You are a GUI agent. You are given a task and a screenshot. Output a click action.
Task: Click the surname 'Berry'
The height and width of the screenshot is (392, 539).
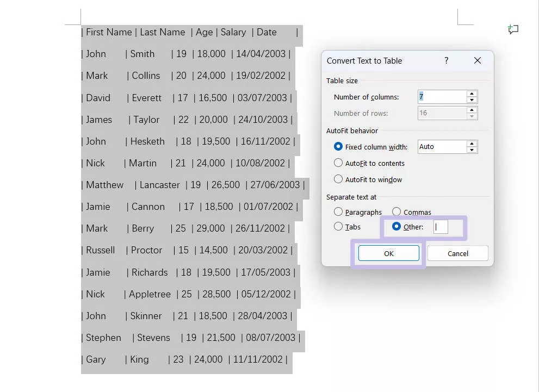pos(143,229)
